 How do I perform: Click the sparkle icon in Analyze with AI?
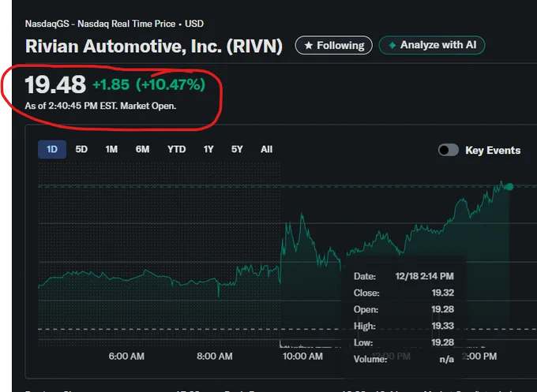(x=392, y=45)
